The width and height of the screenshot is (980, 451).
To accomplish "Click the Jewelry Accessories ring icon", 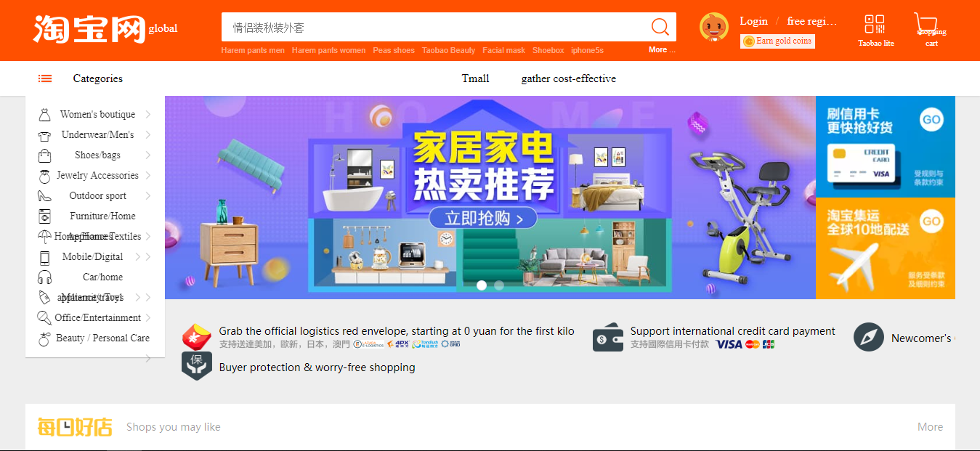I will pyautogui.click(x=44, y=176).
